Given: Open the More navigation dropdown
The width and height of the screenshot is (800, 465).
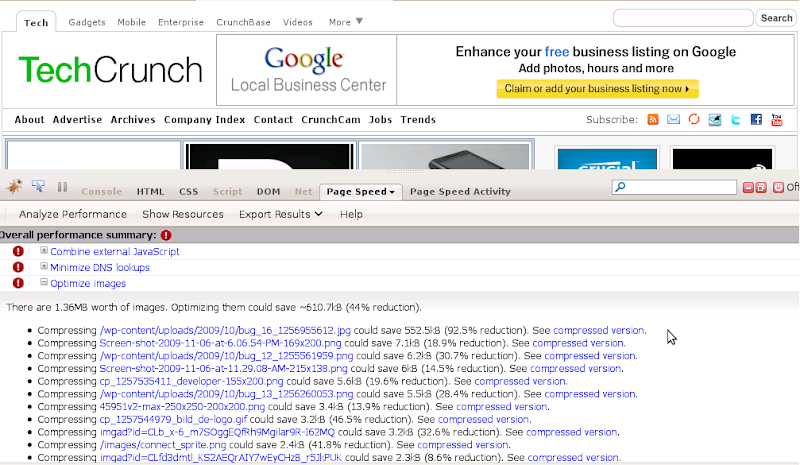Looking at the screenshot, I should 345,22.
